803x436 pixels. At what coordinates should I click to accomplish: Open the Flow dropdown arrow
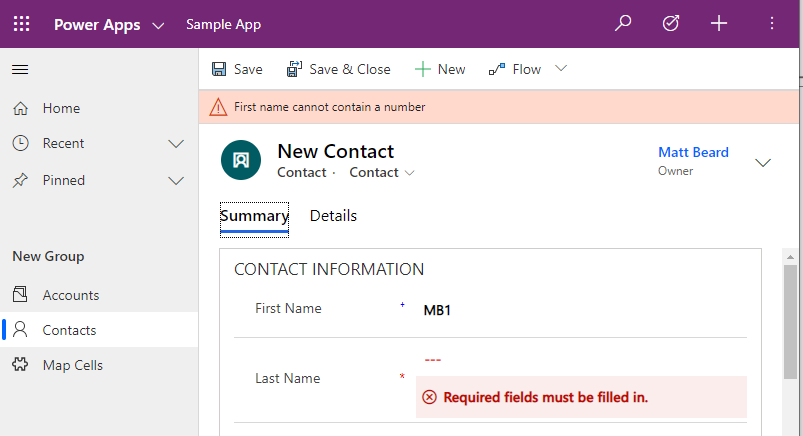point(561,68)
